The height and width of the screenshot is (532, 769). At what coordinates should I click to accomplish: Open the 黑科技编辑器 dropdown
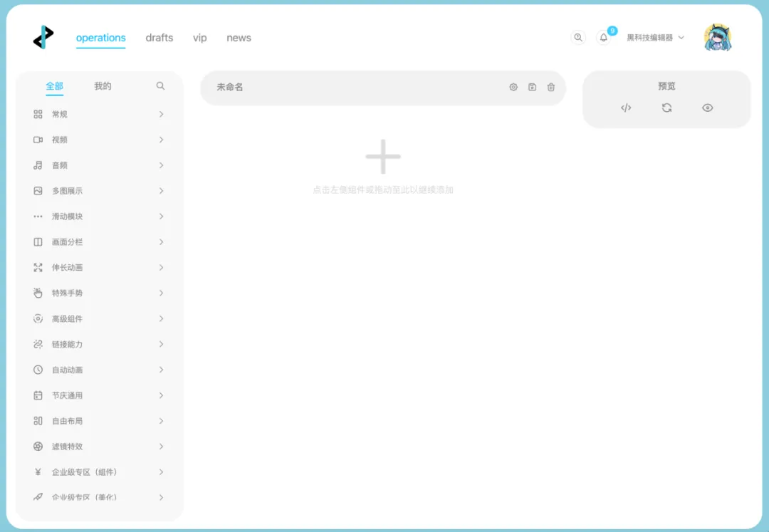click(655, 38)
